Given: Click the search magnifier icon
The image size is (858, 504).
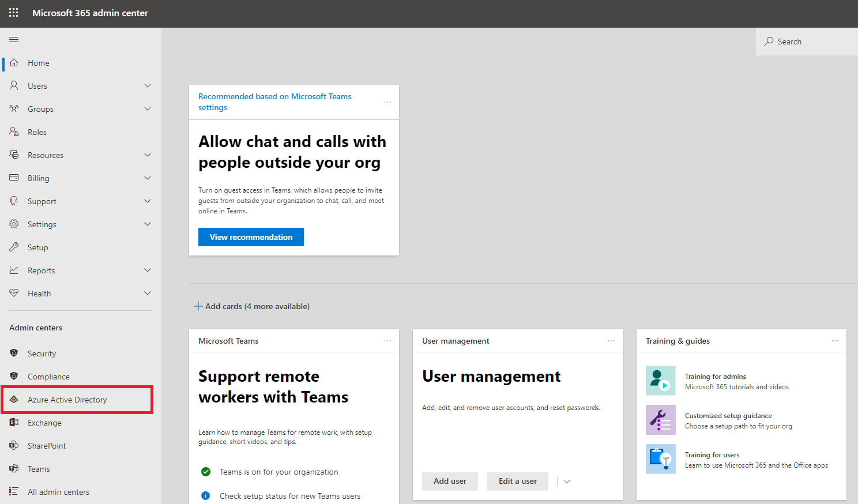Looking at the screenshot, I should tap(769, 42).
